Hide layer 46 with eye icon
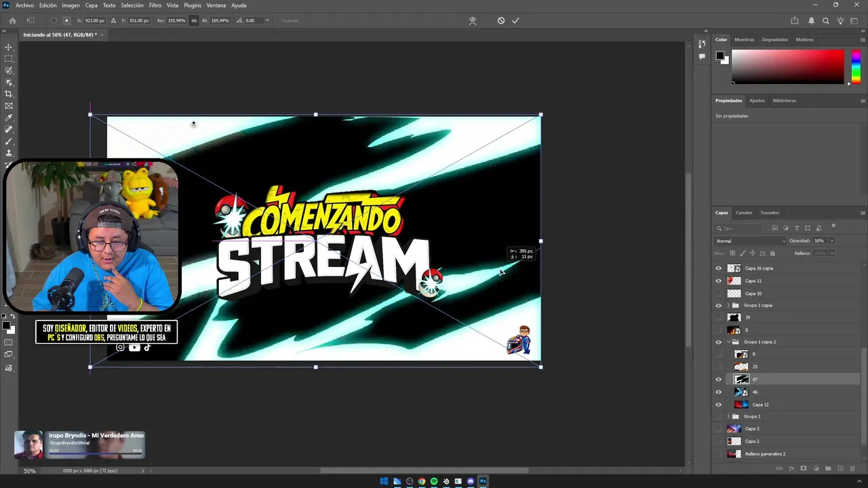Viewport: 868px width, 488px height. click(719, 392)
